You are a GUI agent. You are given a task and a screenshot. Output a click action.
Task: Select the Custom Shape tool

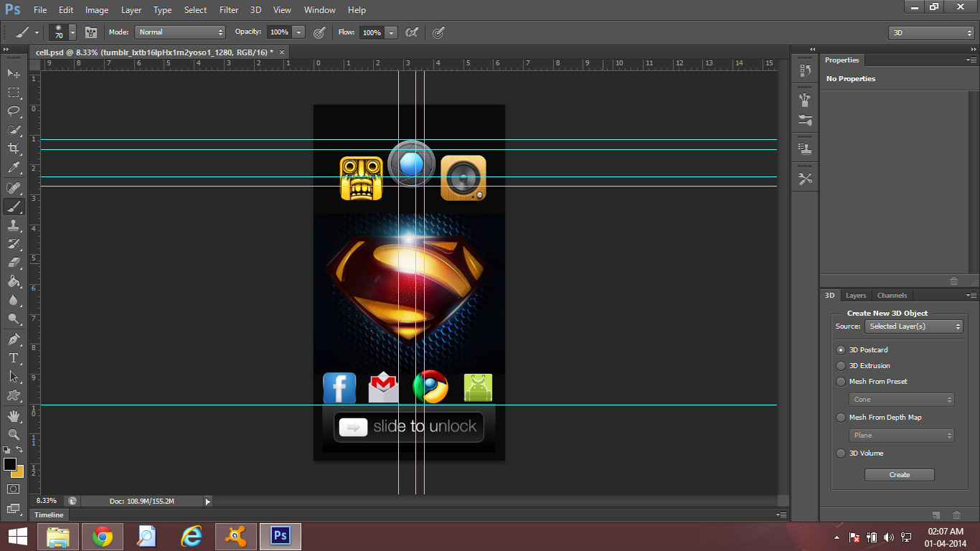coord(14,395)
